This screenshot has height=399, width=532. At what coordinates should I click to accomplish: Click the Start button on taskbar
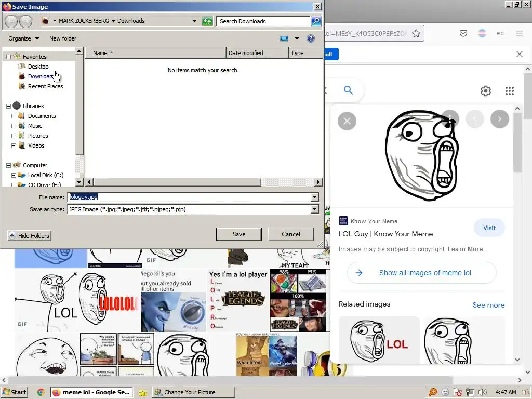(x=14, y=392)
